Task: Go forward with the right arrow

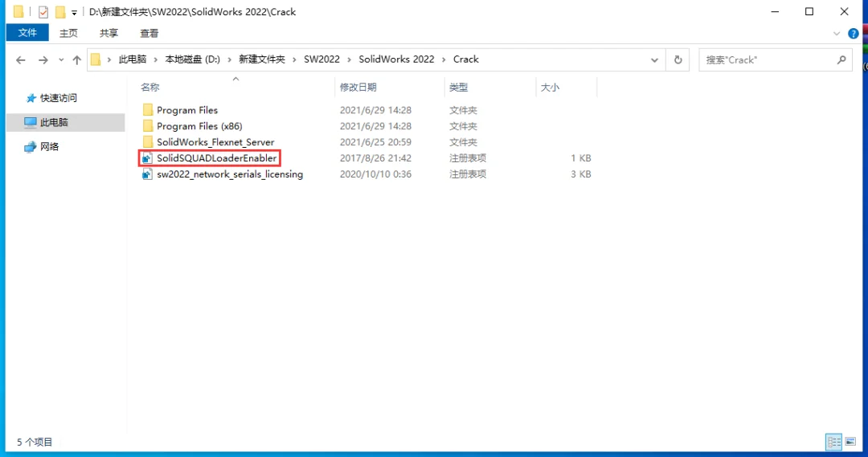Action: tap(43, 59)
